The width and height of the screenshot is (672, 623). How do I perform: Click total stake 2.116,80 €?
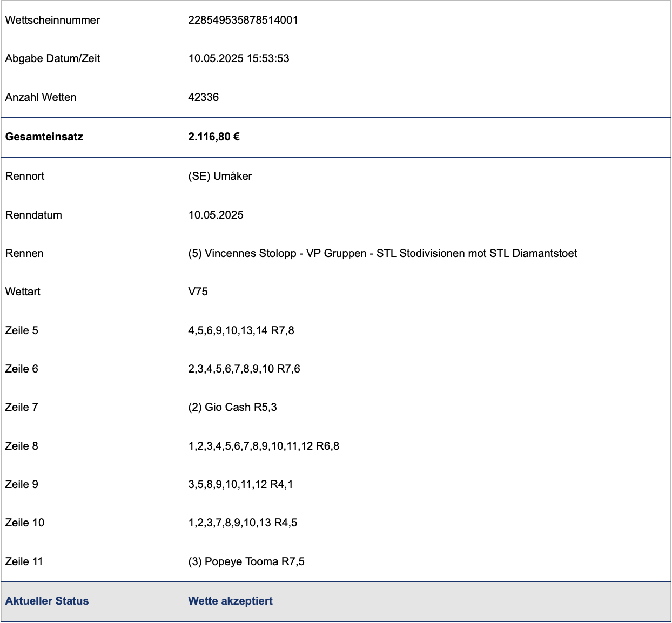click(214, 137)
